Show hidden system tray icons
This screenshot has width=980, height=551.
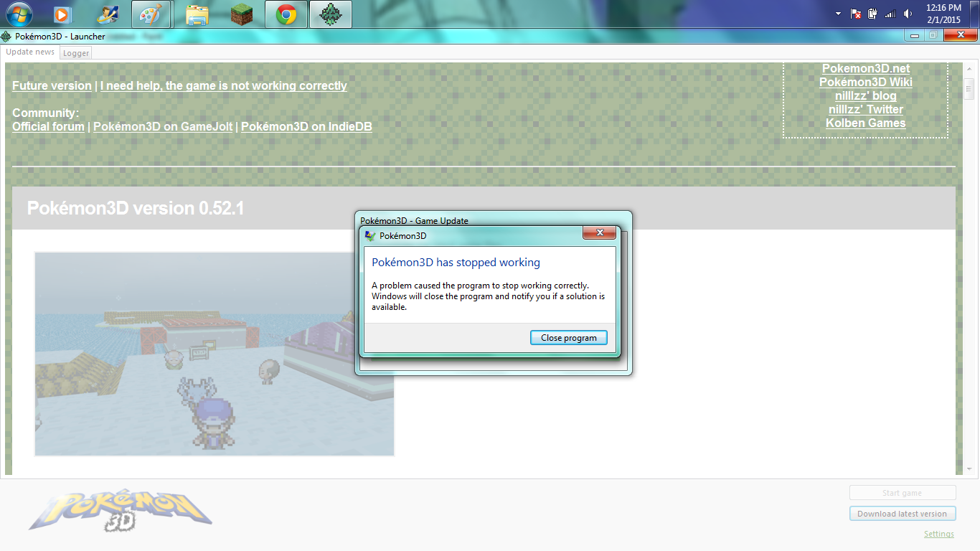coord(838,14)
